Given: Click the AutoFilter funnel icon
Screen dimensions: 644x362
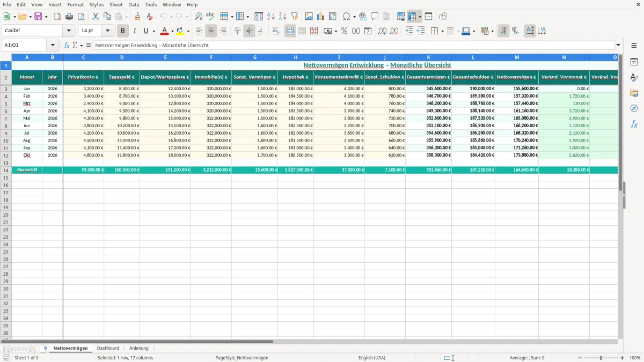Looking at the screenshot, I should tap(294, 17).
